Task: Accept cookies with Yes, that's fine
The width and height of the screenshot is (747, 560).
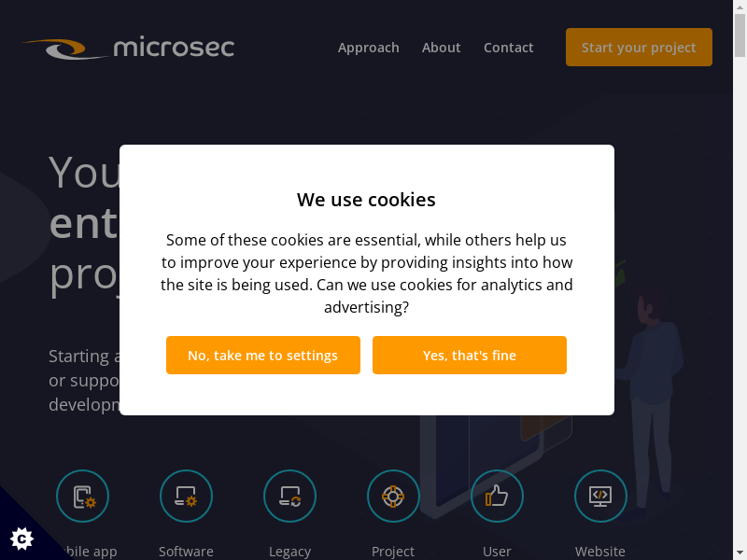Action: pyautogui.click(x=469, y=356)
